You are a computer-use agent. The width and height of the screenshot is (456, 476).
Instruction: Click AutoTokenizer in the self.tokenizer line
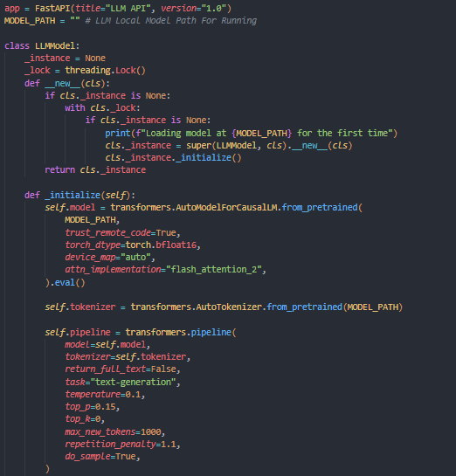click(x=229, y=307)
